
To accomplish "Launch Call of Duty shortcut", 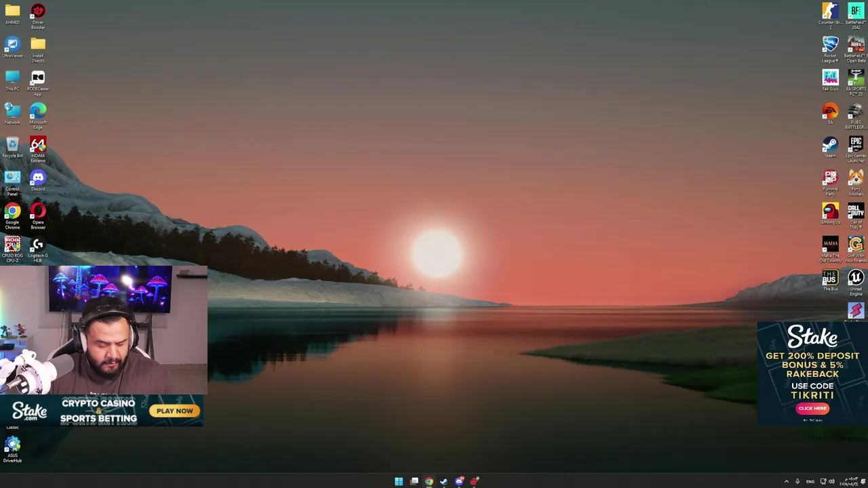I will tap(856, 216).
